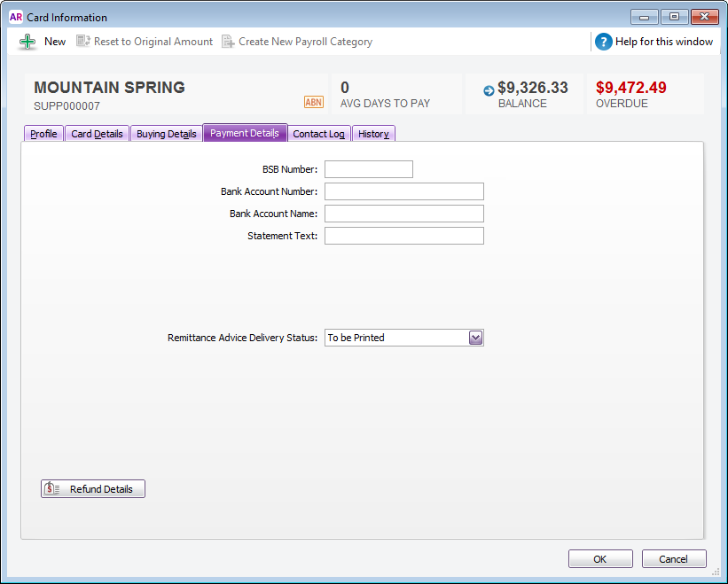Click into the Bank Account Number field
Viewport: 728px width, 584px height.
(x=404, y=191)
